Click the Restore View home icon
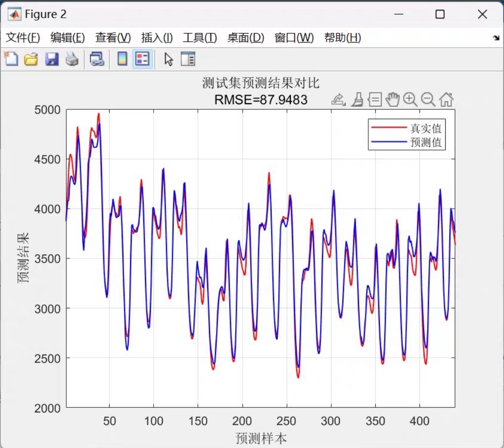The width and height of the screenshot is (504, 448). [447, 99]
